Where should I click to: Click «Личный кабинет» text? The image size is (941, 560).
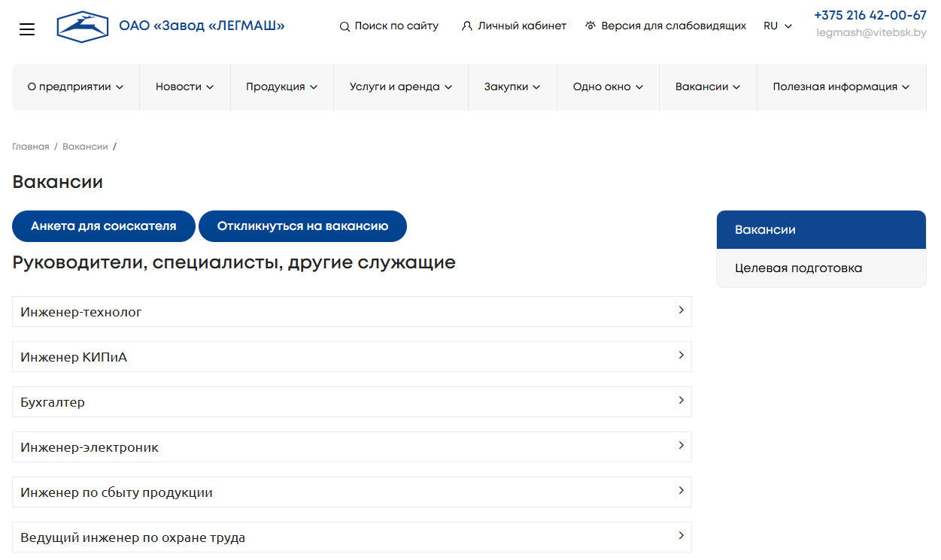pos(522,26)
